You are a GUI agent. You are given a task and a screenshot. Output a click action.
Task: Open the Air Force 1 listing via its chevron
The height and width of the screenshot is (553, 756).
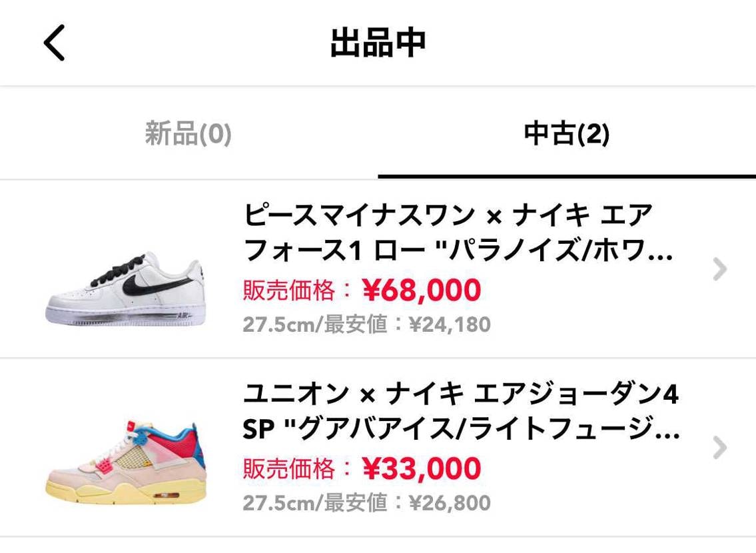(719, 269)
